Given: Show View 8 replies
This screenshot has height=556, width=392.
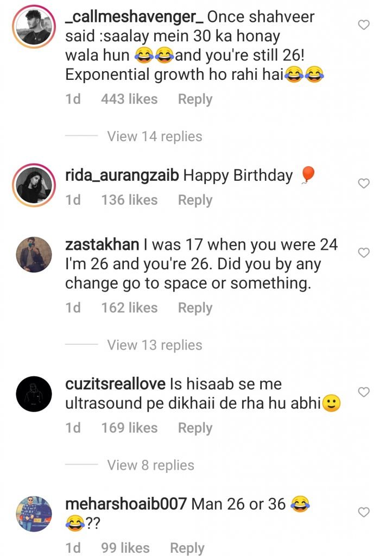Looking at the screenshot, I should 150,465.
